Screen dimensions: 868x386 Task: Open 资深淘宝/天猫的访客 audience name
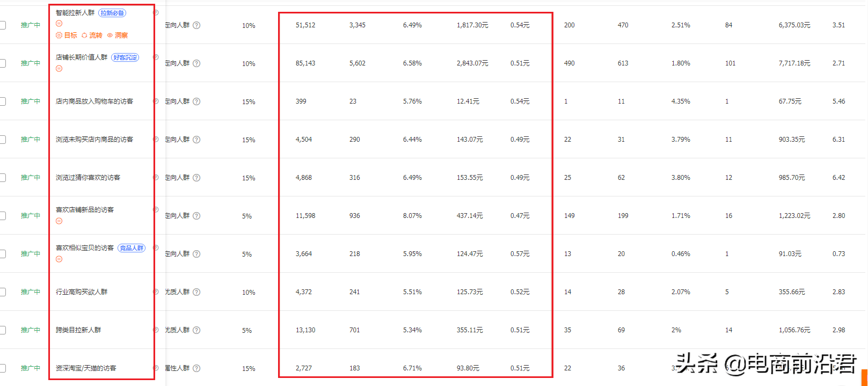(x=86, y=368)
